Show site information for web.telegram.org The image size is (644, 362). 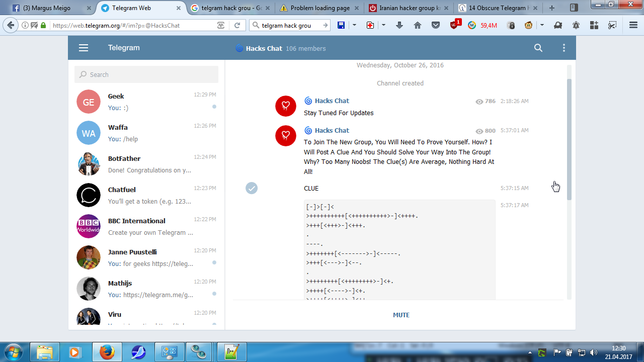[x=25, y=26]
